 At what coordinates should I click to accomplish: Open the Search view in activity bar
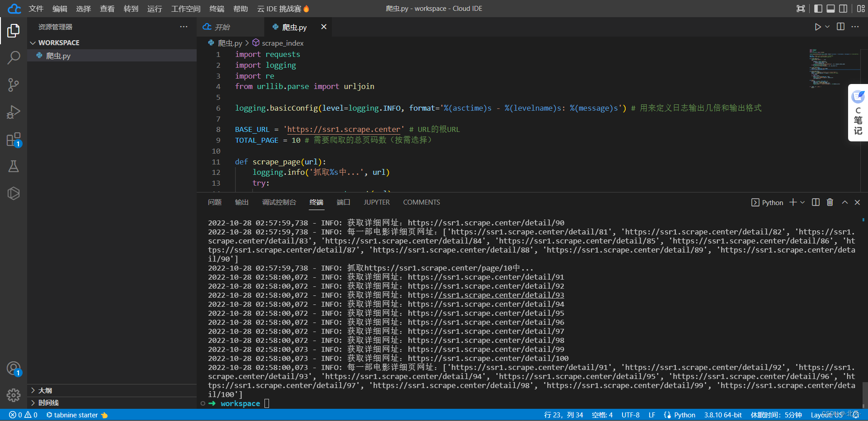click(x=14, y=58)
